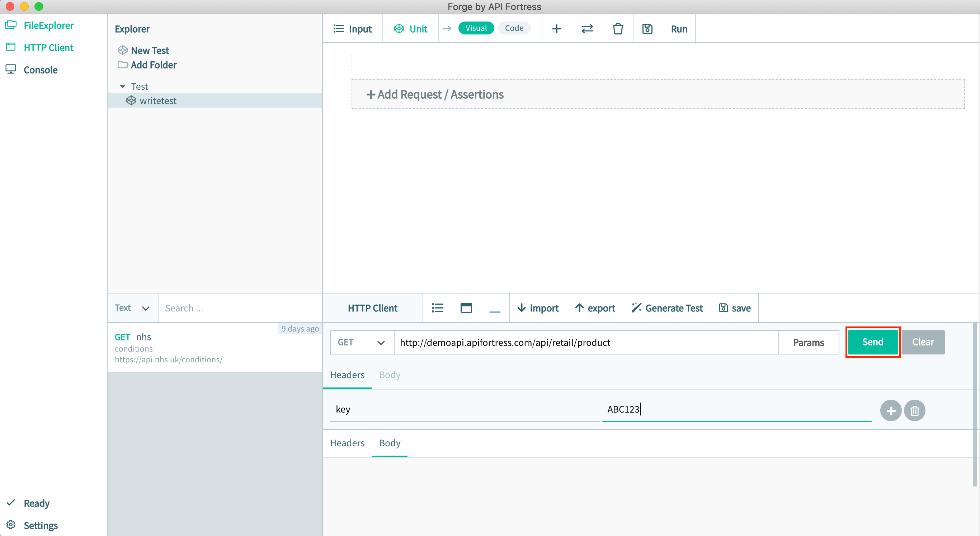Click the plus icon in test toolbar
This screenshot has height=536, width=980.
pyautogui.click(x=556, y=29)
